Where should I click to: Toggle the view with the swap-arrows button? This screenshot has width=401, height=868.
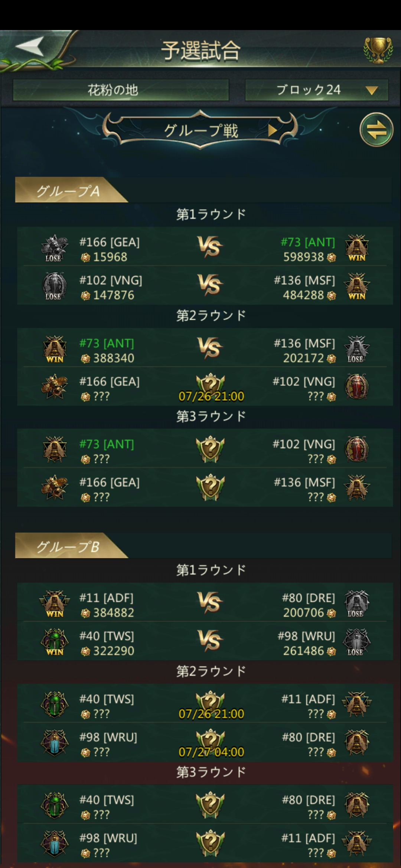tap(376, 130)
